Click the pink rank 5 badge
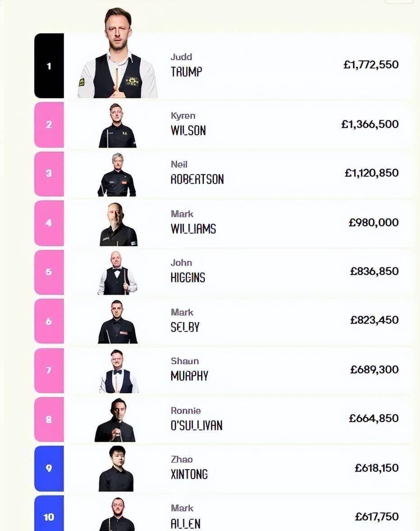The height and width of the screenshot is (531, 420). (x=49, y=272)
